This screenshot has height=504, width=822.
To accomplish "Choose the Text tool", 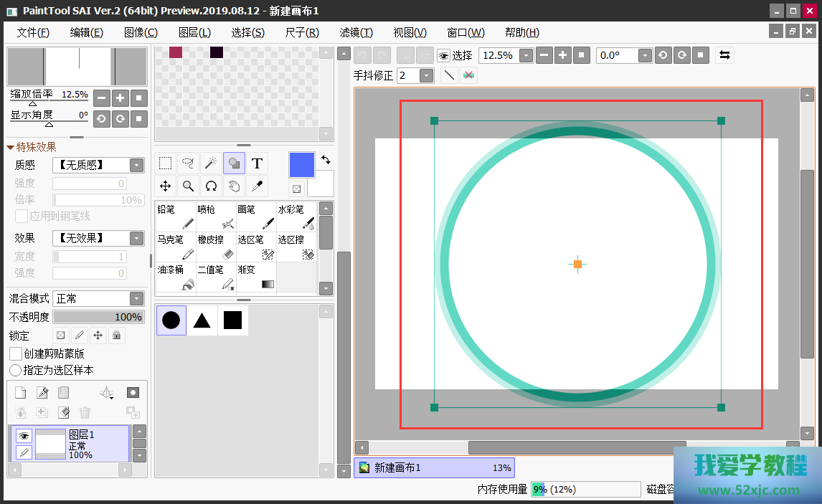I will pyautogui.click(x=257, y=163).
